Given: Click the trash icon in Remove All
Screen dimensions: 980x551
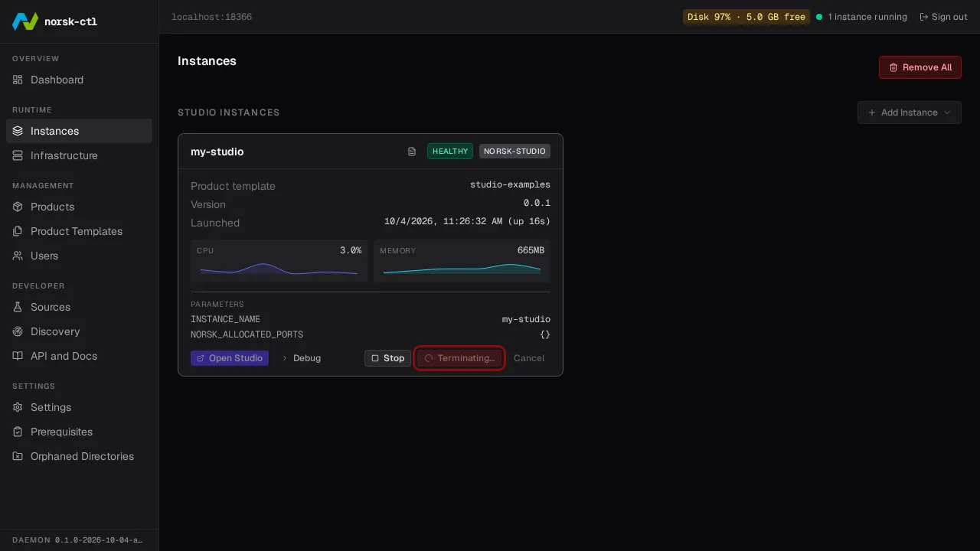Looking at the screenshot, I should tap(893, 67).
